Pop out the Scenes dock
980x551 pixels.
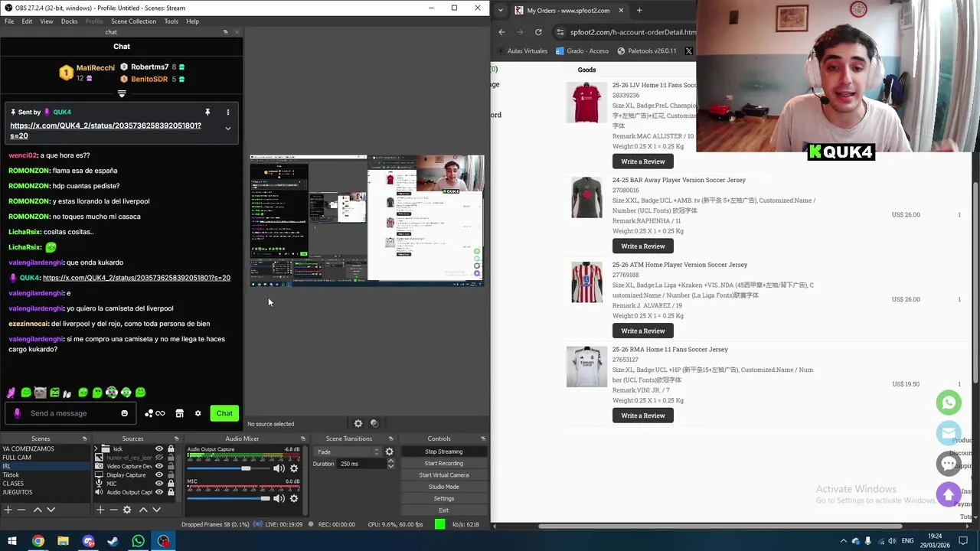pyautogui.click(x=85, y=439)
